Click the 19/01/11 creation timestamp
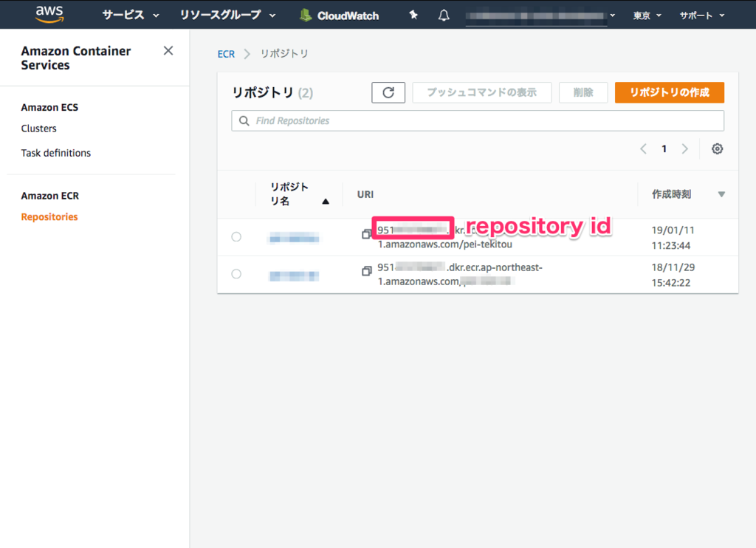Image resolution: width=756 pixels, height=548 pixels. pyautogui.click(x=673, y=238)
